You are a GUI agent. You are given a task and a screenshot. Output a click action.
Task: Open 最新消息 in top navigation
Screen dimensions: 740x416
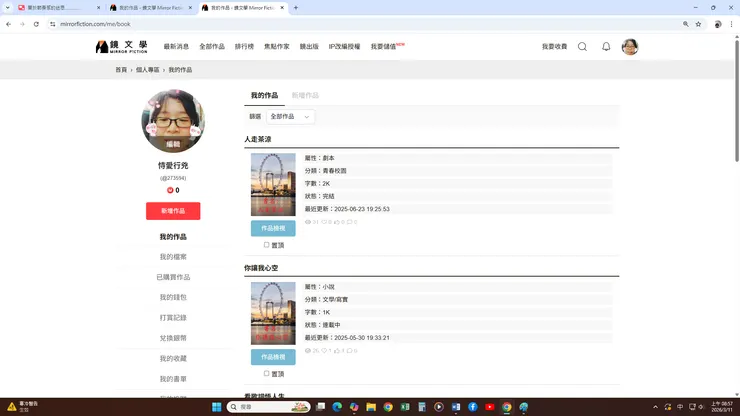(x=176, y=46)
